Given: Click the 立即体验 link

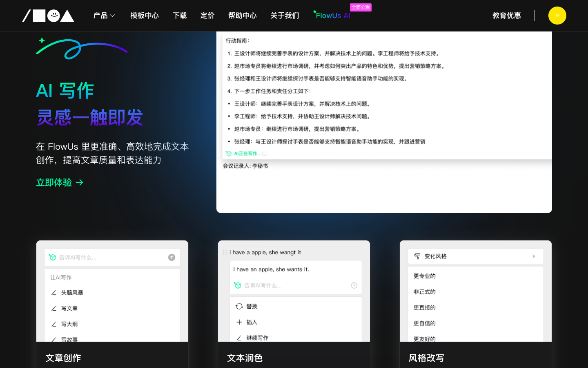Looking at the screenshot, I should (x=60, y=182).
